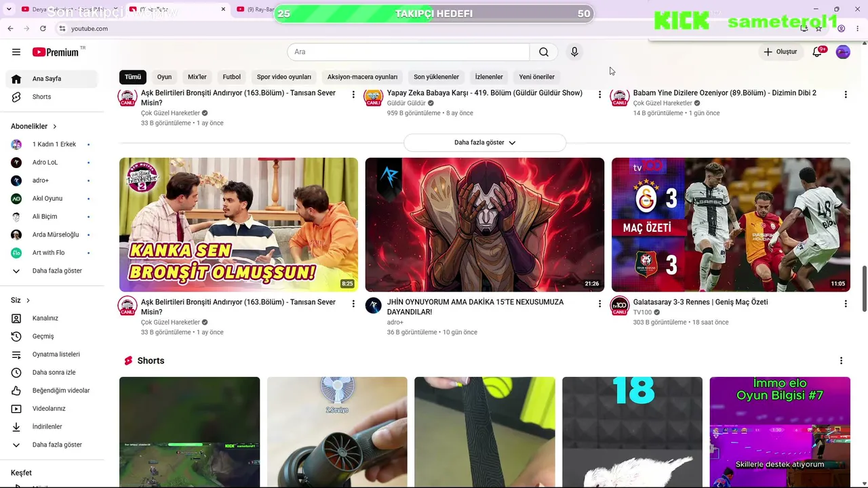The image size is (868, 488).
Task: Play the KANKA SEN BRONŞİT OLMUŞSUN thumbnail
Action: 239,225
